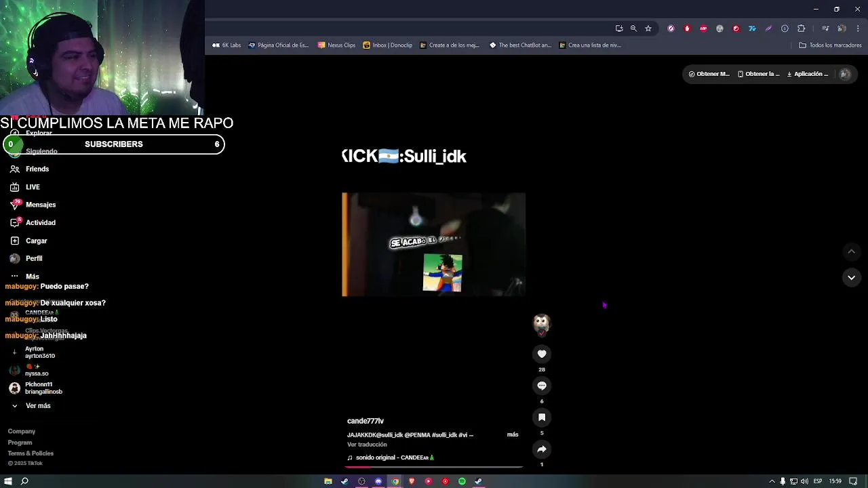
Task: Open Chrome extensions puzzle icon
Action: coord(801,28)
